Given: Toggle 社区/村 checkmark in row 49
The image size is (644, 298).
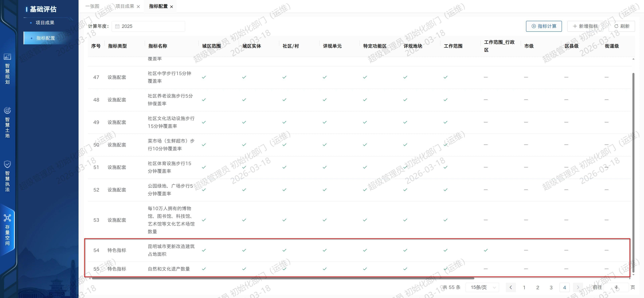Looking at the screenshot, I should tap(284, 122).
